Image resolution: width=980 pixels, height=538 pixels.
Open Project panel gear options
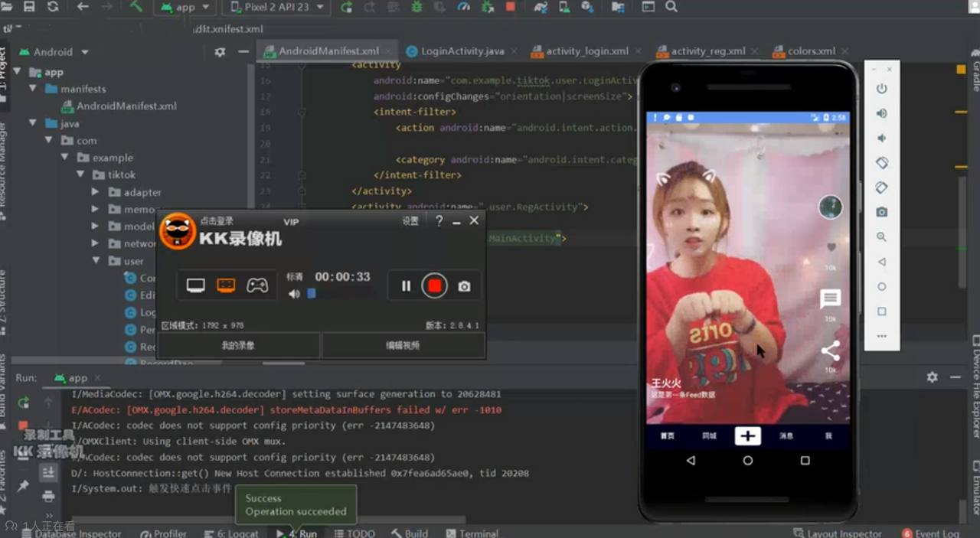[x=220, y=52]
